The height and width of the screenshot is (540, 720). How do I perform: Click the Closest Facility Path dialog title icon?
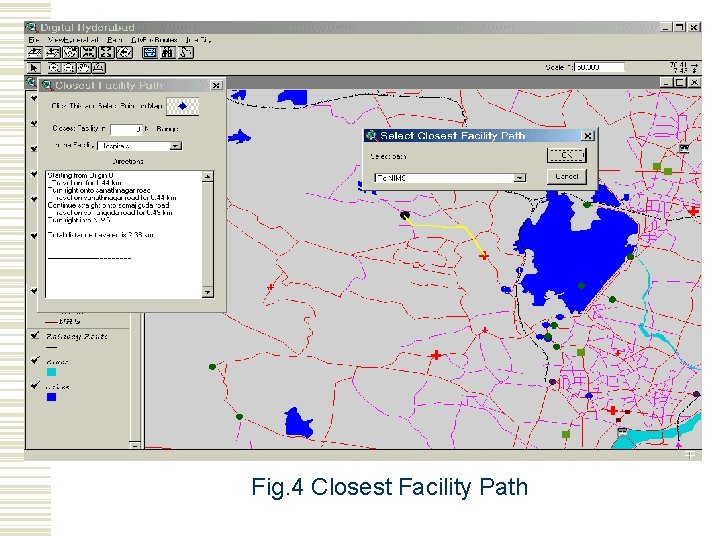click(46, 85)
